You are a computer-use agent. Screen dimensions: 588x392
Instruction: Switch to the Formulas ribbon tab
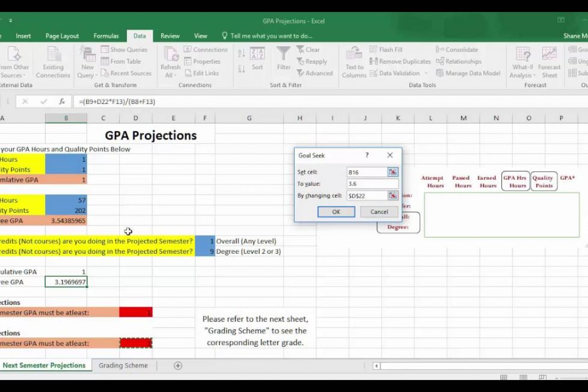(106, 35)
